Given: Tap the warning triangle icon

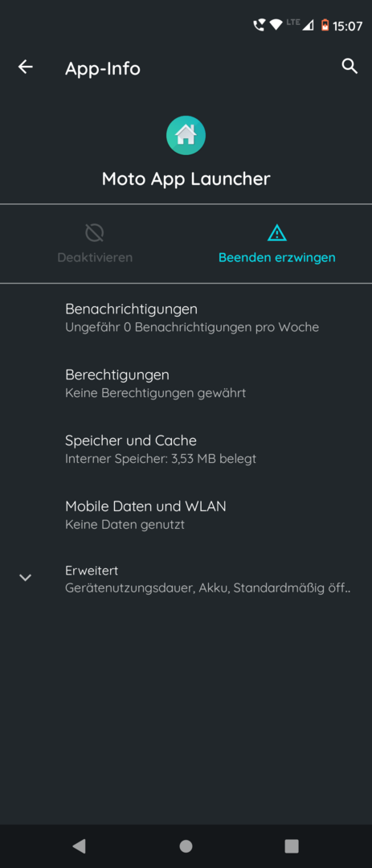Looking at the screenshot, I should [x=276, y=232].
